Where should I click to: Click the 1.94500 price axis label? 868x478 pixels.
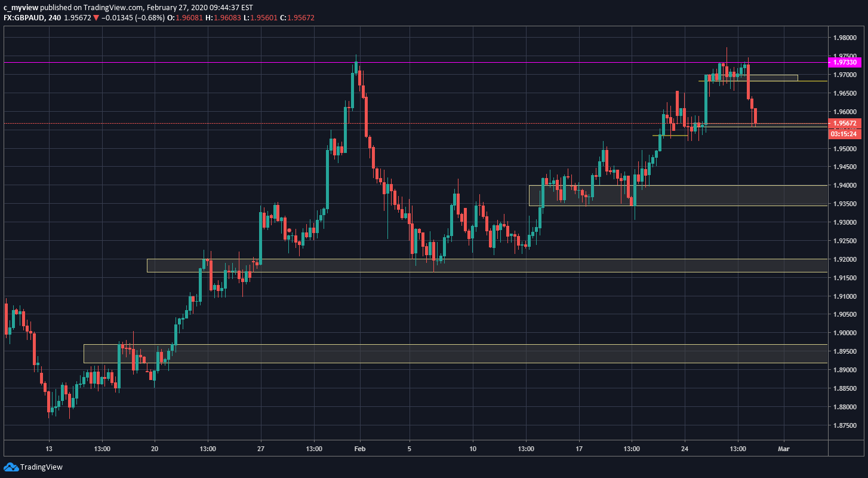pos(845,167)
